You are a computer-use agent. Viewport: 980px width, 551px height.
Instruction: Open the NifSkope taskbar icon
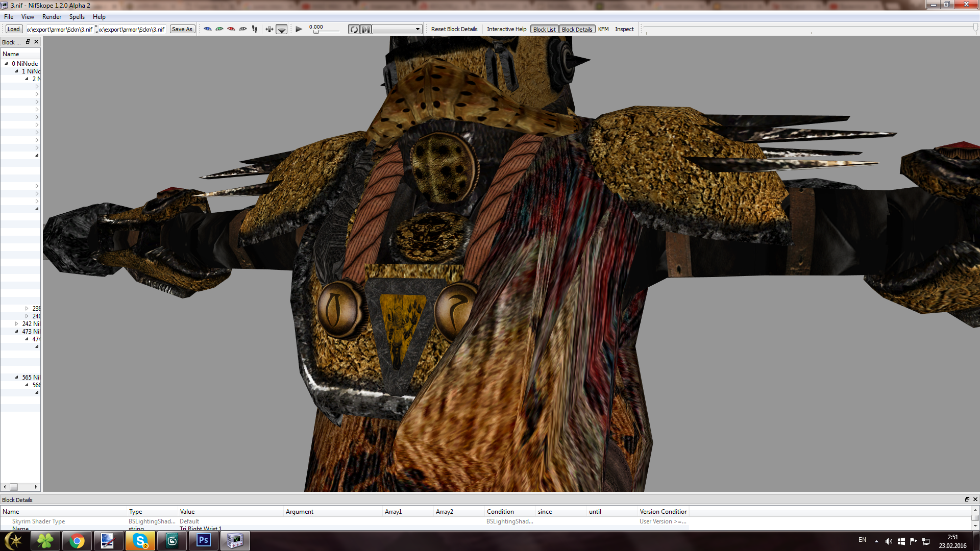click(235, 541)
